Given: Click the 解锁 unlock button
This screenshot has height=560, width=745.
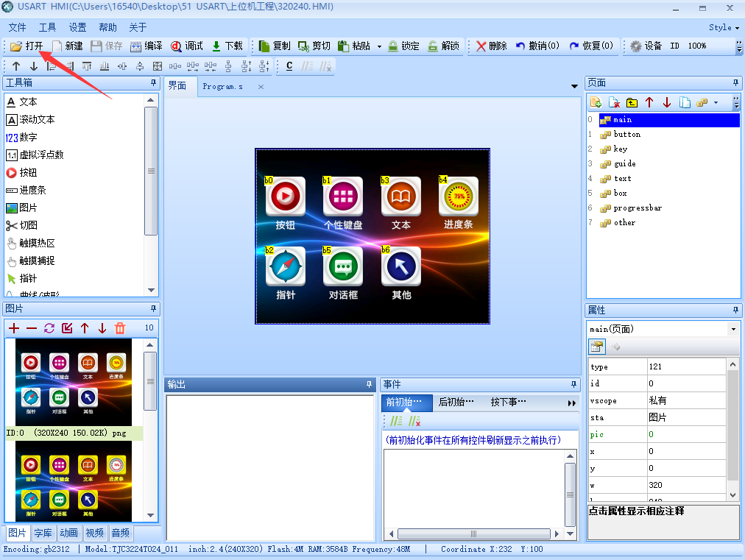Looking at the screenshot, I should pos(443,46).
